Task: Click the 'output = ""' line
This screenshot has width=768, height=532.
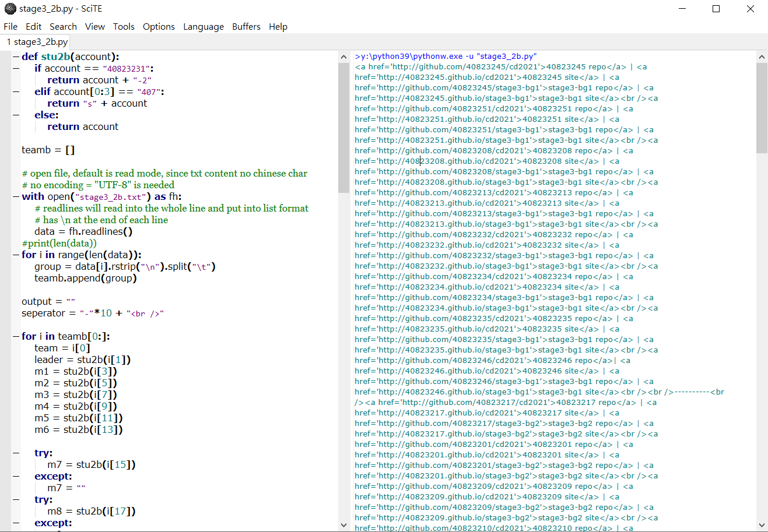Action: click(48, 301)
